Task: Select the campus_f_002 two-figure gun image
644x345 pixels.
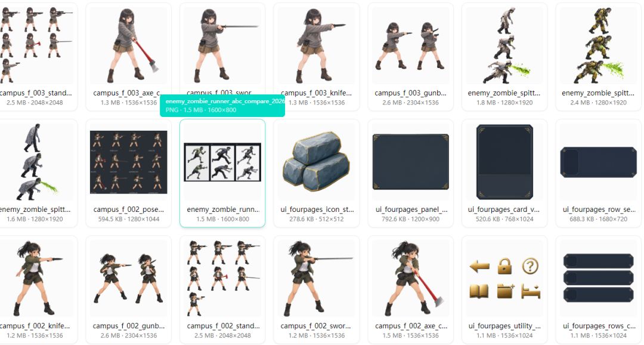Action: 129,278
